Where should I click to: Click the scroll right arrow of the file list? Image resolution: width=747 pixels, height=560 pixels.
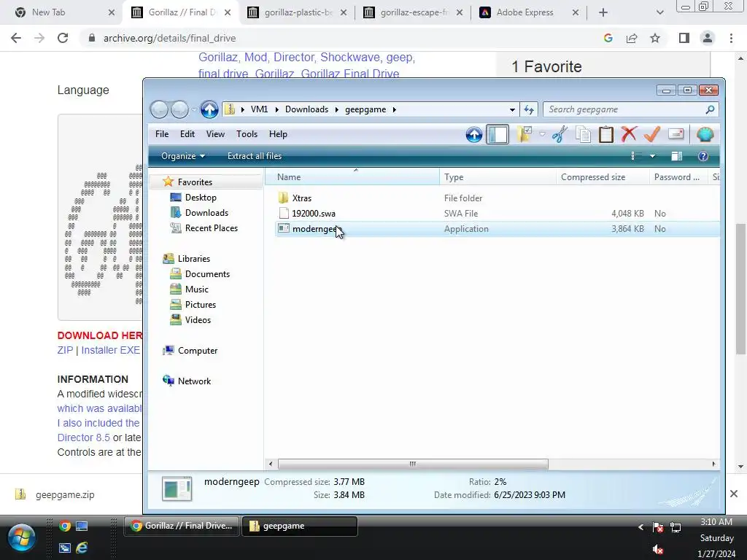tap(713, 464)
